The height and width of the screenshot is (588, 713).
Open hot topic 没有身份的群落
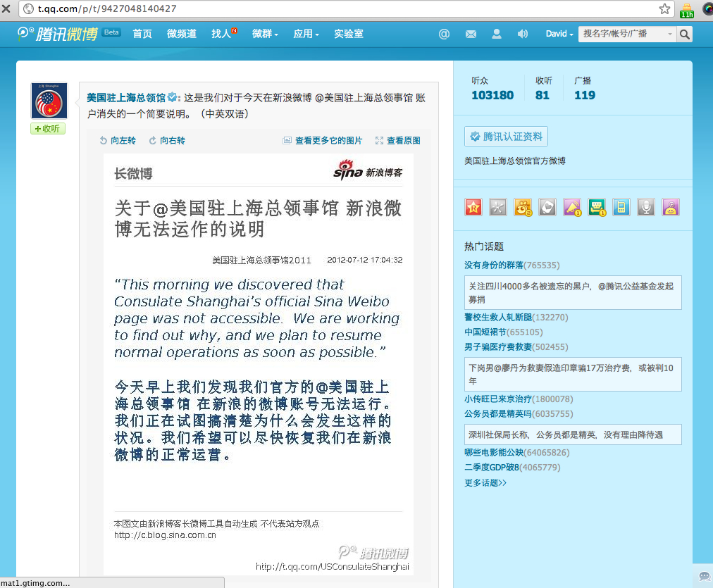pyautogui.click(x=494, y=265)
